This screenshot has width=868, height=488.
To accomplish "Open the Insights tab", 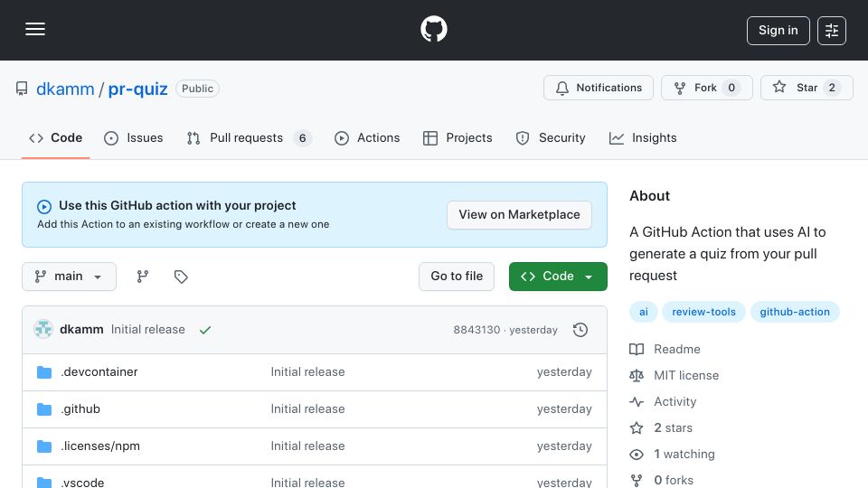I will [x=643, y=137].
